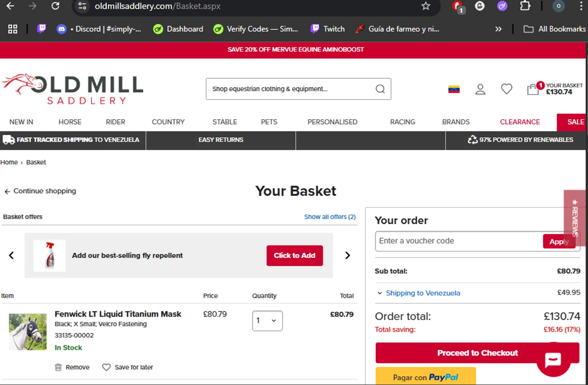The height and width of the screenshot is (385, 588).
Task: Click Fast Tracked Shipping to Venezuela
Action: [x=72, y=140]
